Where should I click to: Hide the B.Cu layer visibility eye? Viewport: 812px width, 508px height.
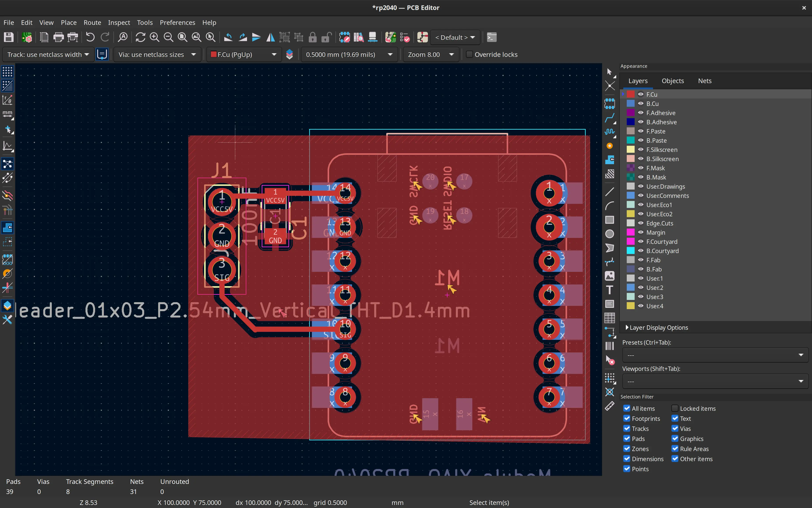(x=641, y=104)
